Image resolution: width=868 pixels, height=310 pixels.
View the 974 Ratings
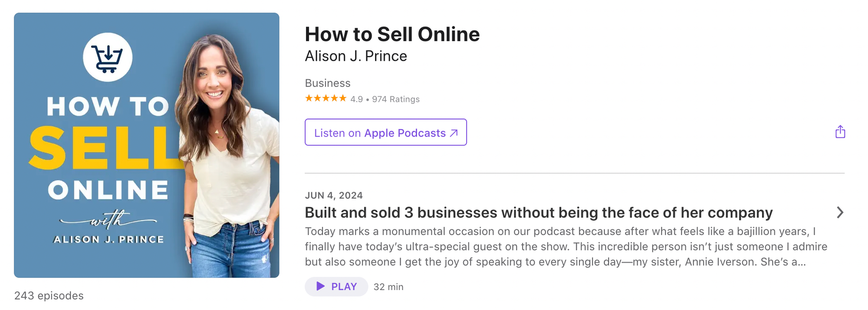point(396,99)
